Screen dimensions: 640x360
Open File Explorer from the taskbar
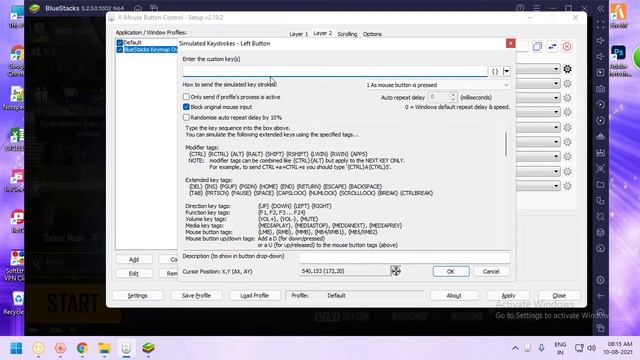104,348
